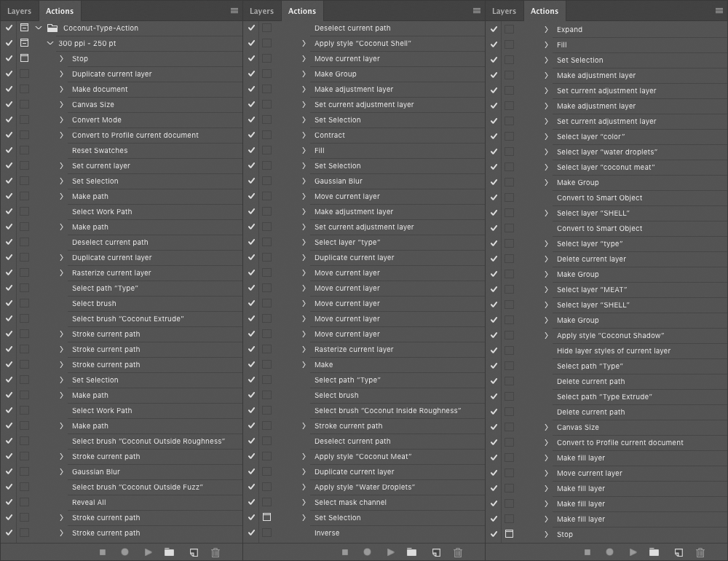The image size is (728, 561).
Task: Expand Select layer "color" step
Action: click(546, 136)
